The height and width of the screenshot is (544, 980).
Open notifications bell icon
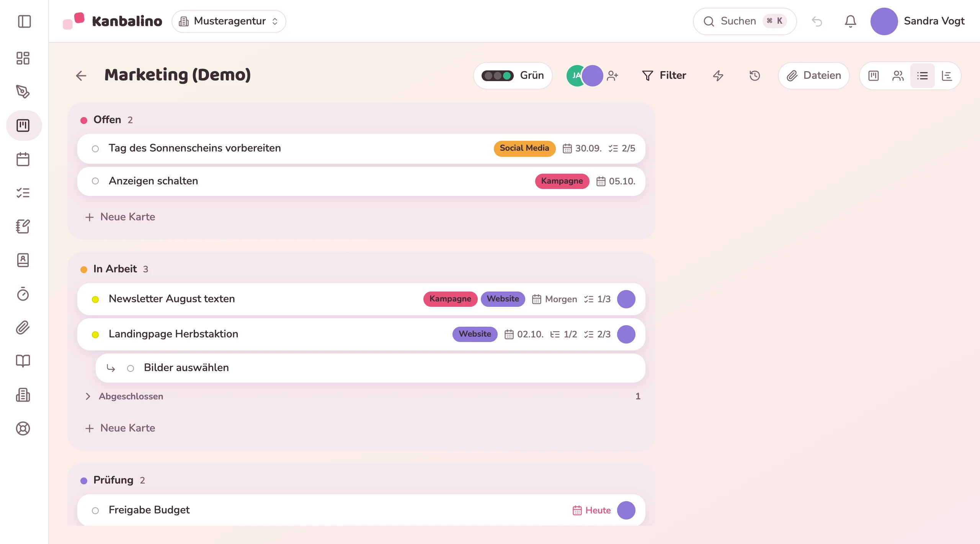[x=850, y=21]
